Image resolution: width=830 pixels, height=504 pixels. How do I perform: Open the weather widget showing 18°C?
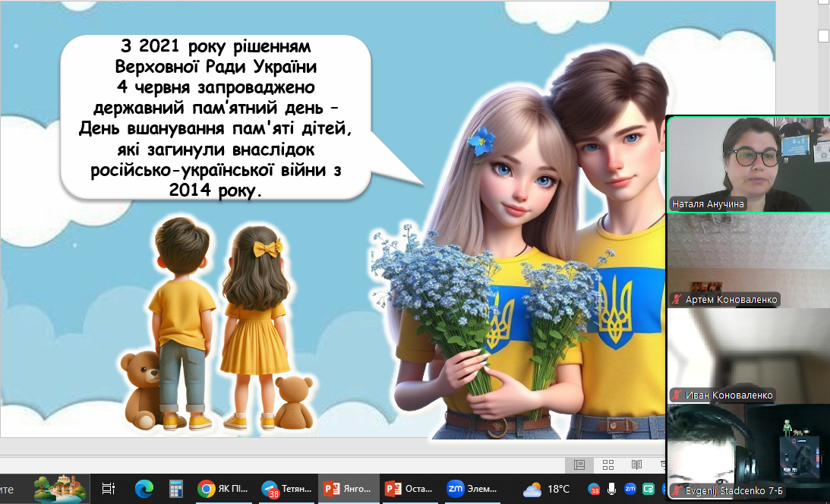(x=546, y=489)
